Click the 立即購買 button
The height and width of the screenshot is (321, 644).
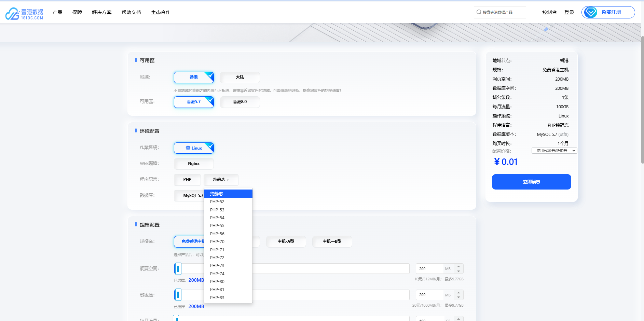pyautogui.click(x=532, y=182)
